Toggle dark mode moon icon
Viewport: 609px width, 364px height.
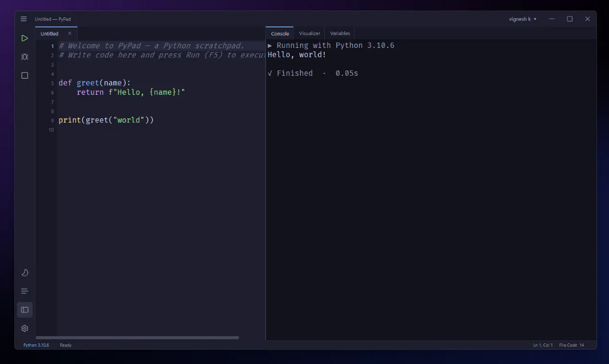click(x=25, y=273)
